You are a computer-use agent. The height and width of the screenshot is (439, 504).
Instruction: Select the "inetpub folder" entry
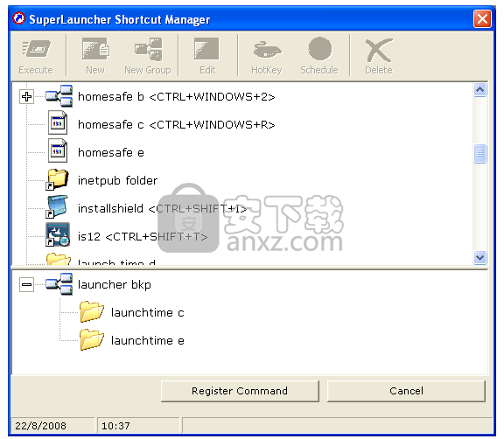click(117, 181)
